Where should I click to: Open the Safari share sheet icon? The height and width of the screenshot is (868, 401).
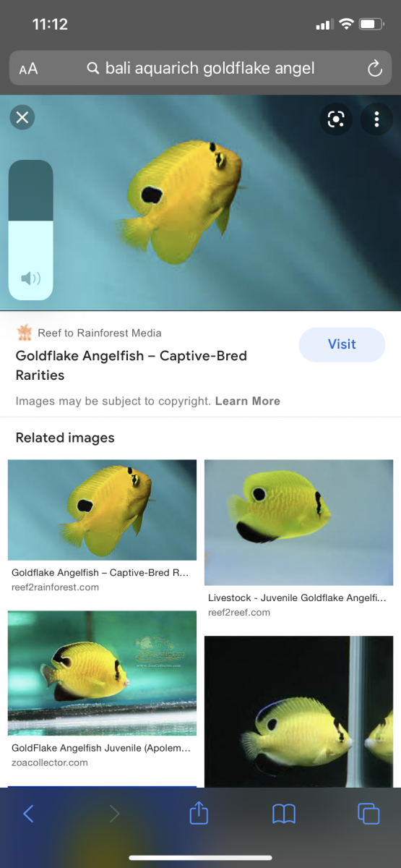click(199, 813)
